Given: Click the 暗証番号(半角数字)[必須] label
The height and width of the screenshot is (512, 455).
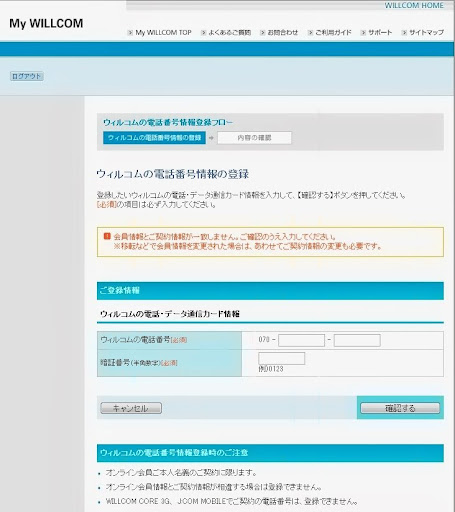Looking at the screenshot, I should click(x=139, y=363).
